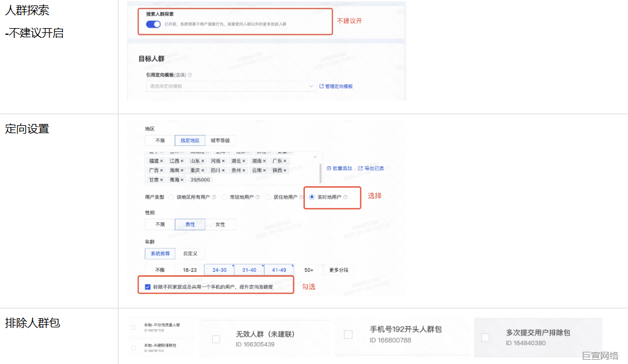Click the 目标人群 section heading
The height and width of the screenshot is (364, 628).
(152, 59)
